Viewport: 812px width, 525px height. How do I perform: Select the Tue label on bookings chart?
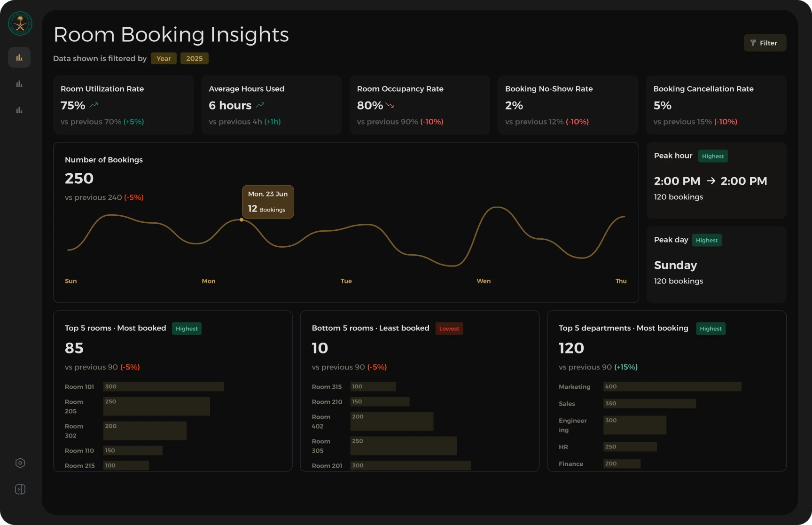(346, 281)
